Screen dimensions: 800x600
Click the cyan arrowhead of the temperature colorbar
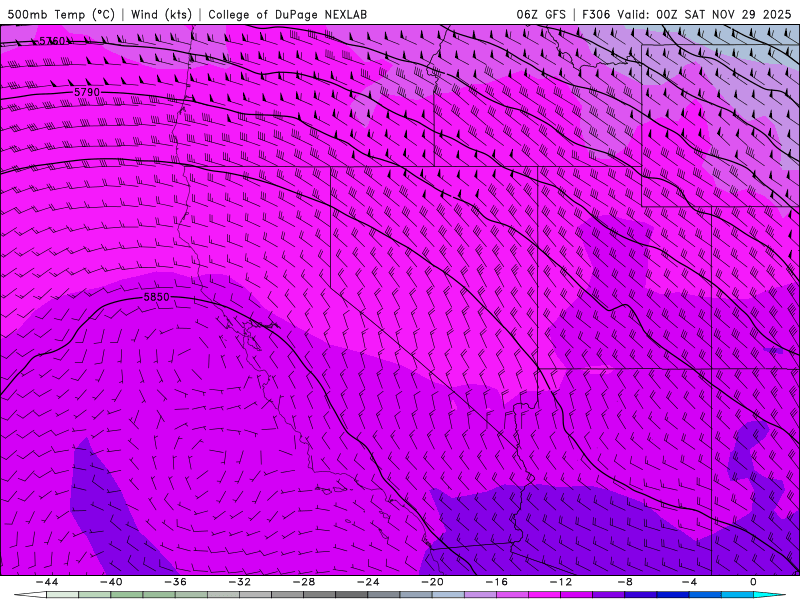pyautogui.click(x=769, y=595)
